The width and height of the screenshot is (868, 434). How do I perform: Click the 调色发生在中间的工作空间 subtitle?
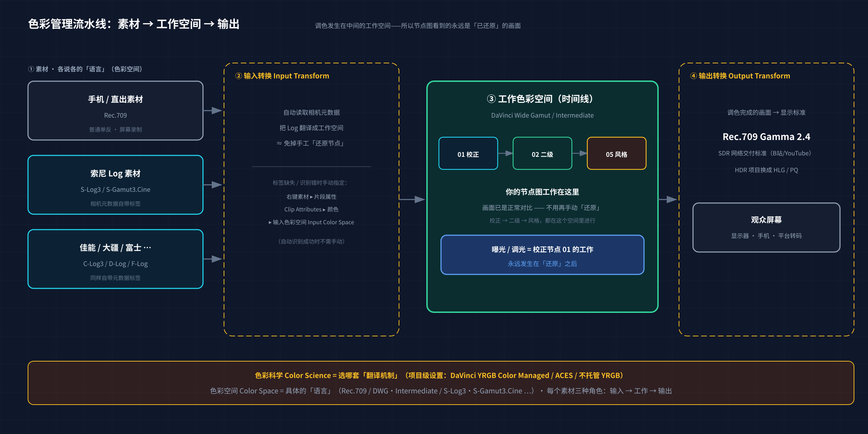pos(418,26)
